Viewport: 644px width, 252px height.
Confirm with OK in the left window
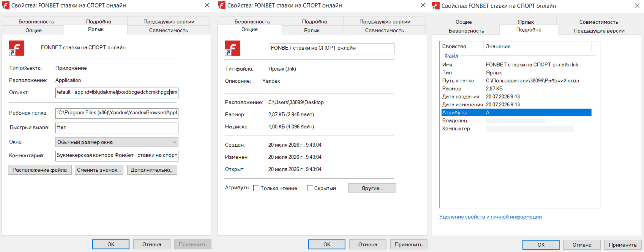point(111,244)
